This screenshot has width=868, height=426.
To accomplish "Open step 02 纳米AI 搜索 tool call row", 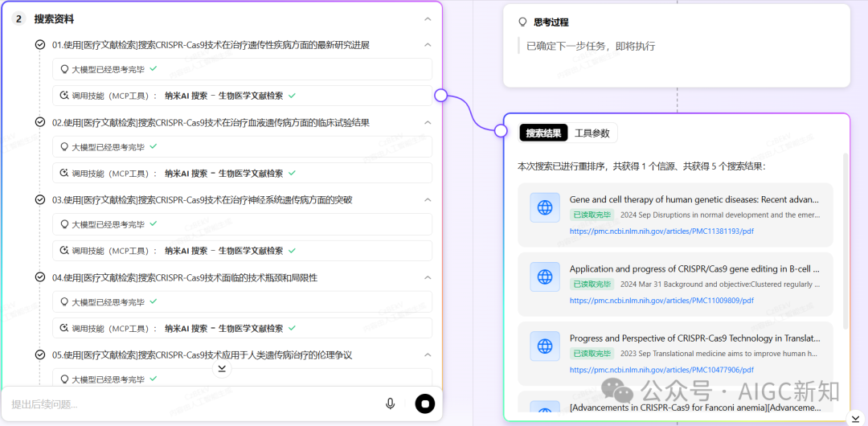I will (243, 173).
